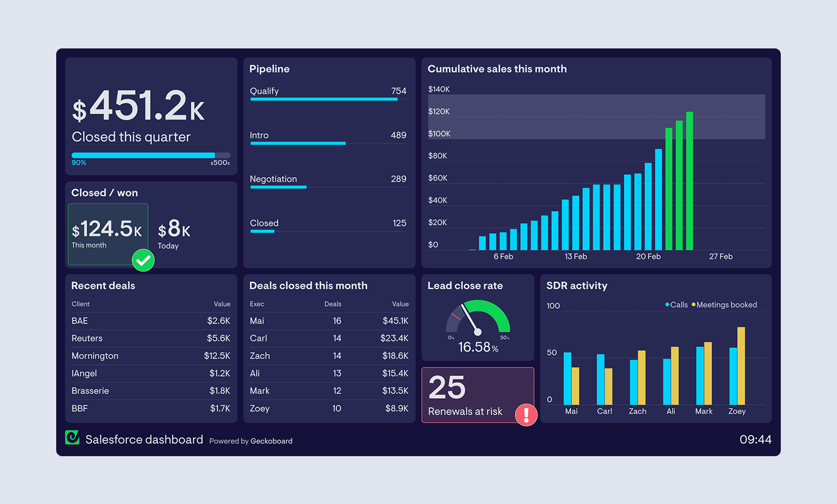837x504 pixels.
Task: Open the Renewals at risk card
Action: click(477, 395)
